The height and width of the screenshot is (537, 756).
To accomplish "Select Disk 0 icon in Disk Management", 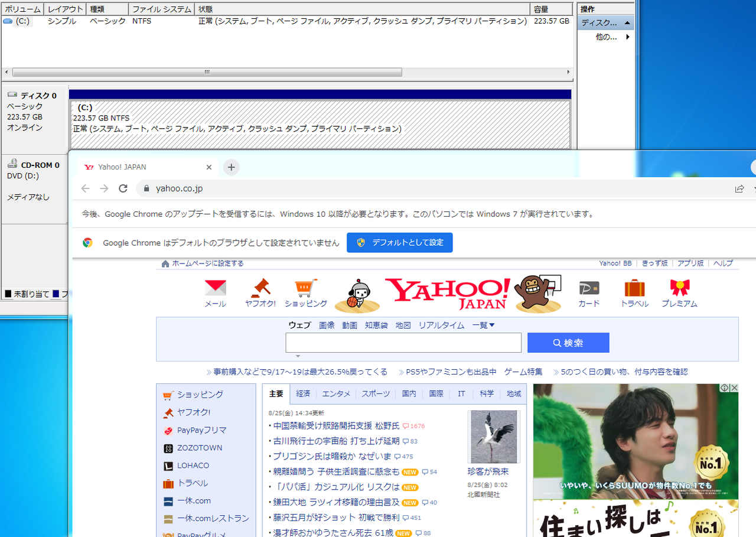I will (x=12, y=95).
